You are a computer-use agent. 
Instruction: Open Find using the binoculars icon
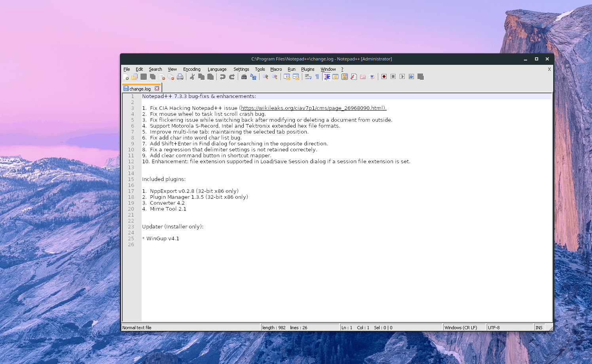244,77
